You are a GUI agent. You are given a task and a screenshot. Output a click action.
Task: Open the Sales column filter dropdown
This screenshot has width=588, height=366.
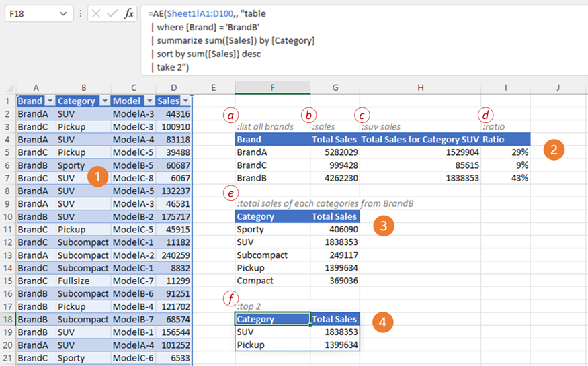coord(185,101)
